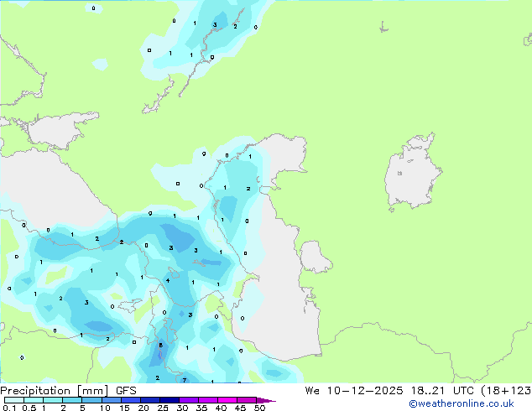Screen dimensions: 532x411
Task: Select the 30–35 mm purple legend swatch
Action: click(189, 400)
